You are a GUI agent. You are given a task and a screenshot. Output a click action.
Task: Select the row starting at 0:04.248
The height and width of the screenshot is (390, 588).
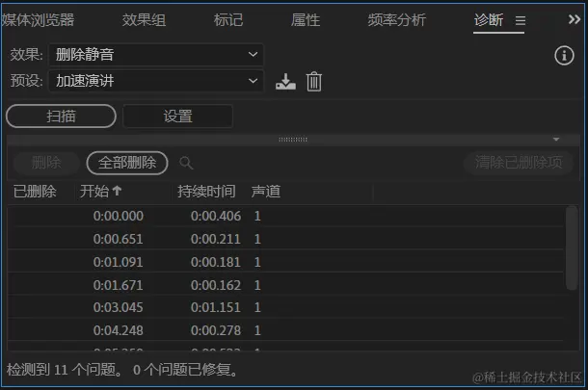pos(285,330)
